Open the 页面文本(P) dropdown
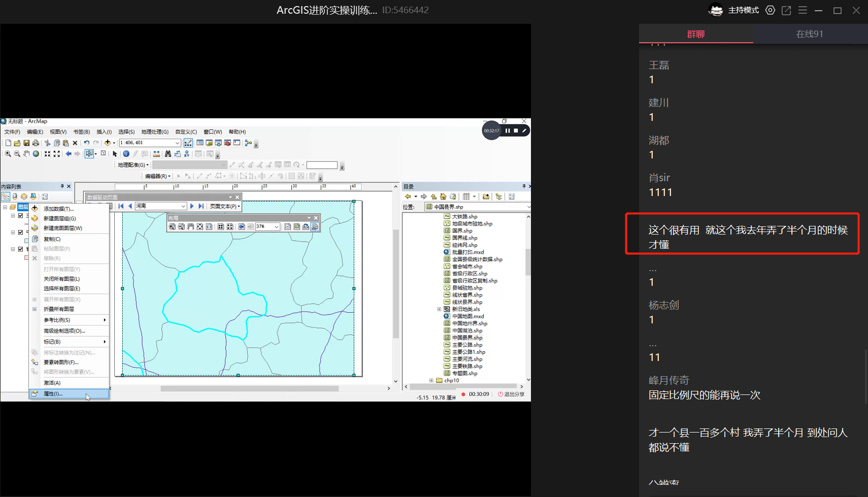Viewport: 868px width, 497px height. [225, 206]
